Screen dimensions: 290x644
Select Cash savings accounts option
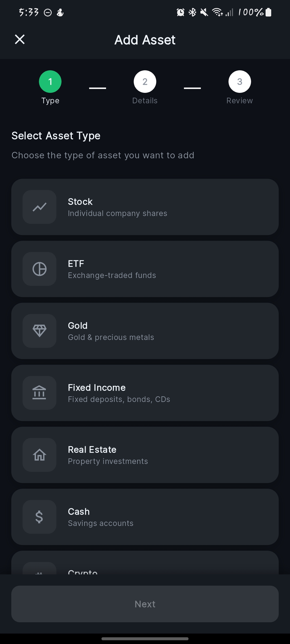[145, 517]
